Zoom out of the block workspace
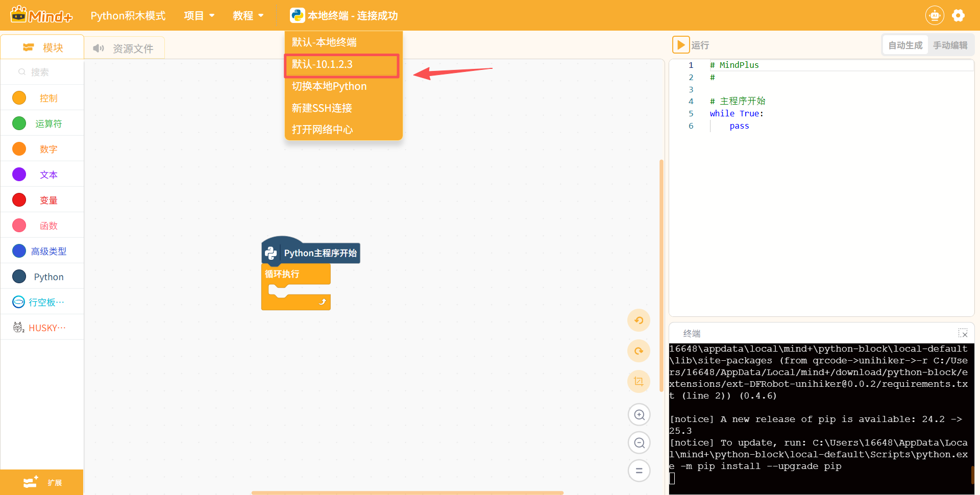This screenshot has height=495, width=980. pyautogui.click(x=639, y=442)
